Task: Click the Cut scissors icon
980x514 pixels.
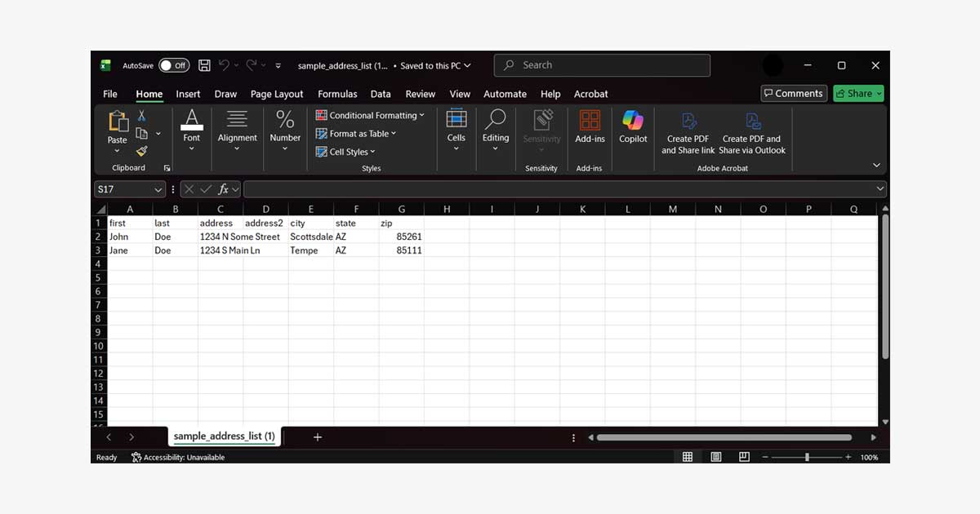Action: tap(141, 116)
